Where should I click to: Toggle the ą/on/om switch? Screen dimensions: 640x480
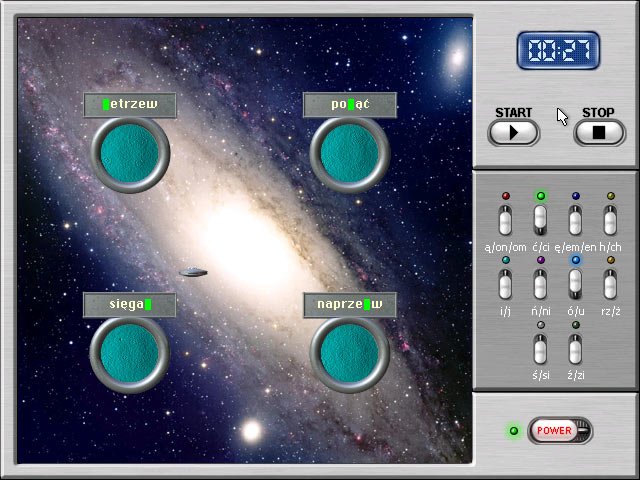[505, 220]
